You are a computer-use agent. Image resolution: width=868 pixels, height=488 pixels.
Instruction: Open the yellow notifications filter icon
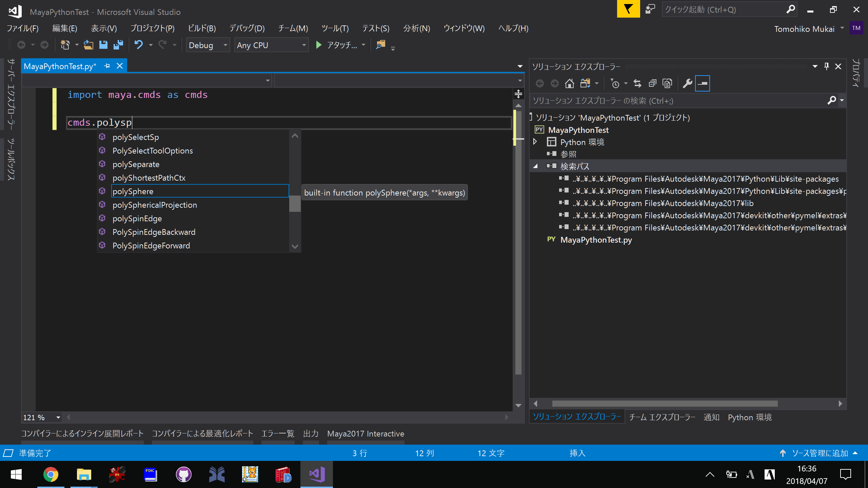point(628,9)
